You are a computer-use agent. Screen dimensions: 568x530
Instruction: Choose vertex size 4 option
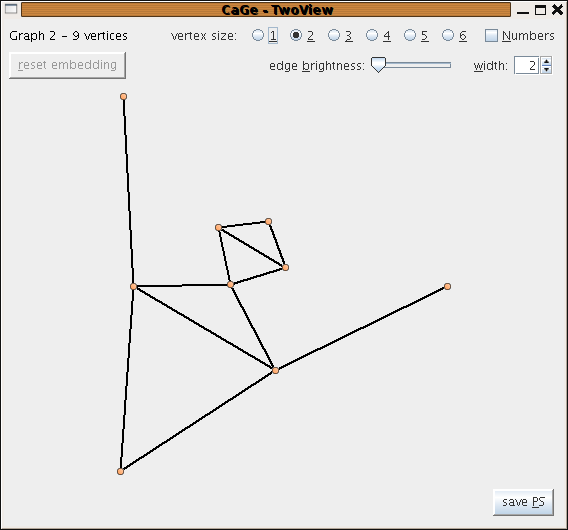click(x=372, y=36)
